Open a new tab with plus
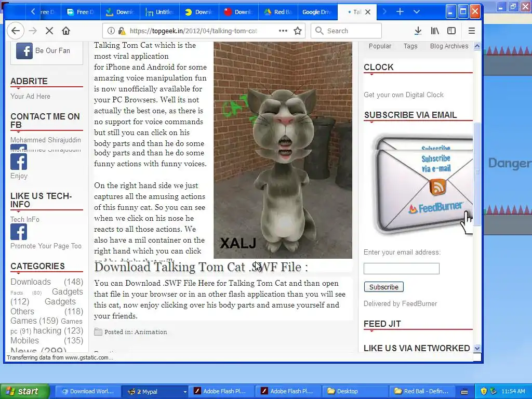 pyautogui.click(x=400, y=12)
